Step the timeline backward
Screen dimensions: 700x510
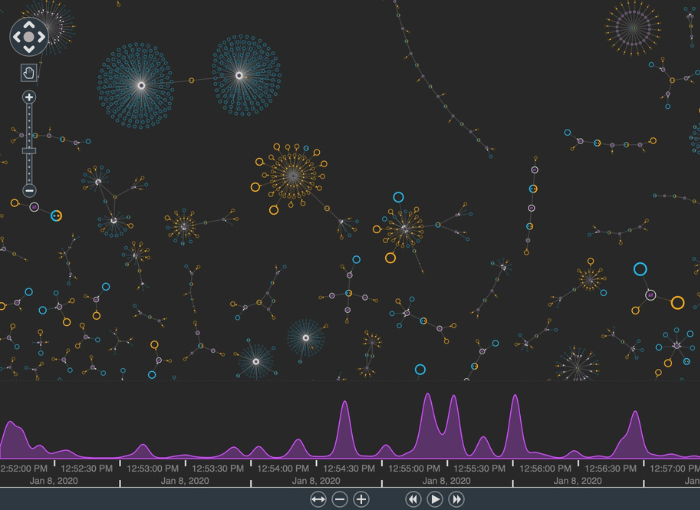[x=412, y=498]
